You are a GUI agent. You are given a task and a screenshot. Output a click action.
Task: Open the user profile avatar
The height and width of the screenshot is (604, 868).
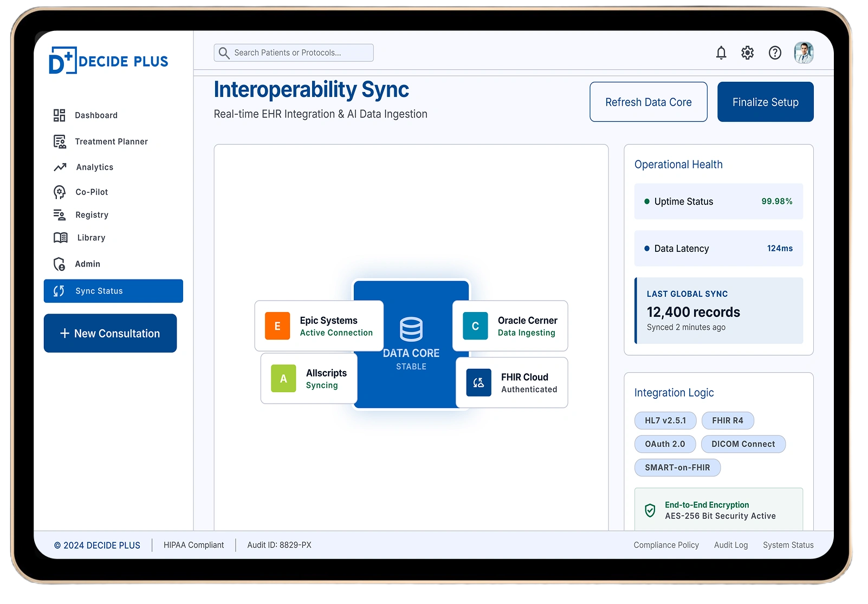click(804, 53)
